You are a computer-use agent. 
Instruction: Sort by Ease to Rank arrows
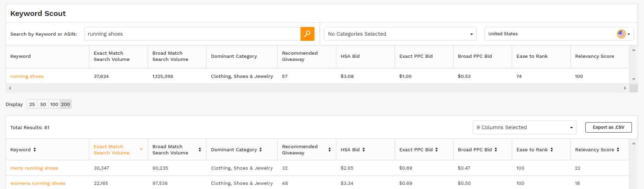(x=552, y=150)
